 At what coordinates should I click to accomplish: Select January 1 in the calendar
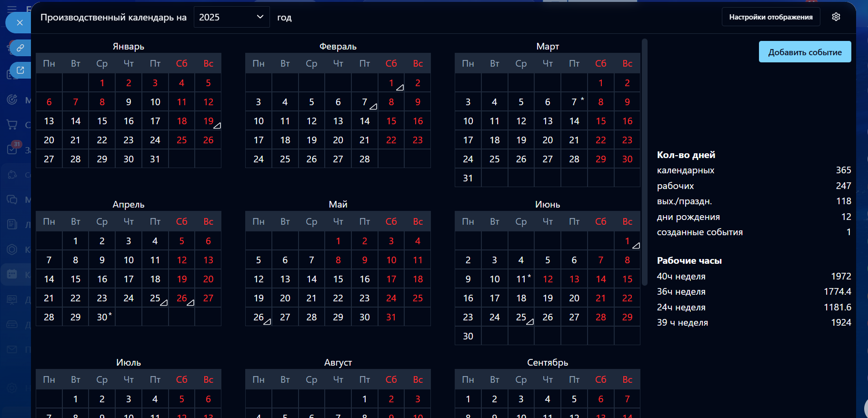click(102, 83)
